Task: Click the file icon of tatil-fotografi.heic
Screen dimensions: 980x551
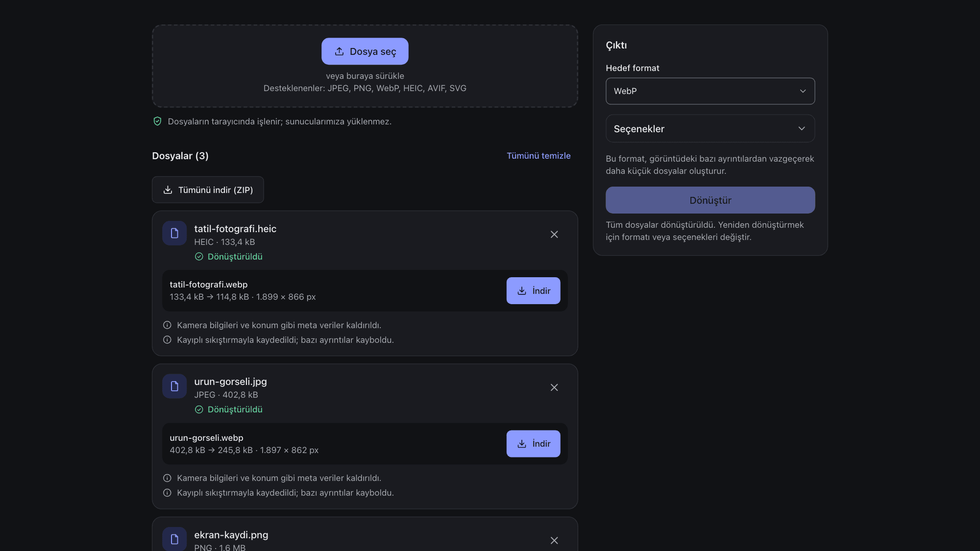Action: [x=174, y=233]
